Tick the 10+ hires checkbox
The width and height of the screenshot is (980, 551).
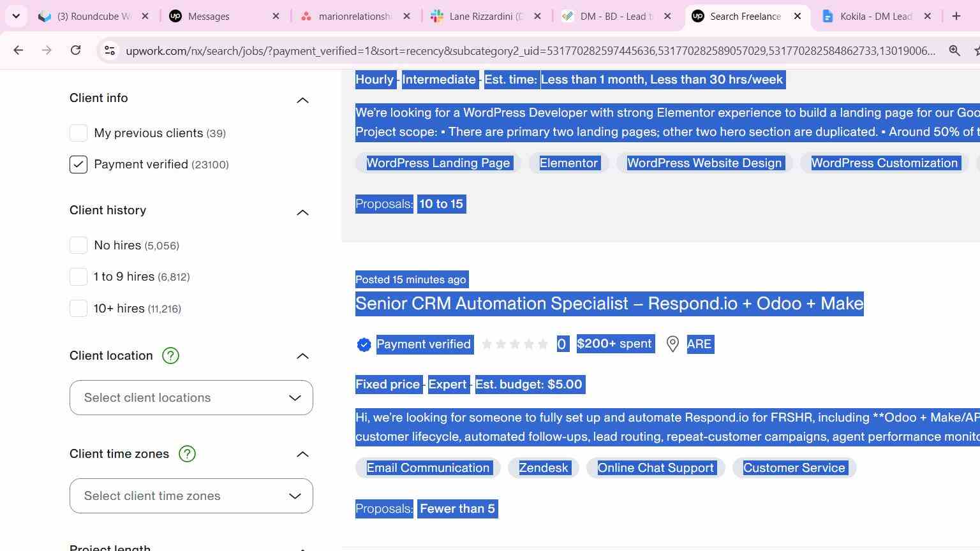78,309
